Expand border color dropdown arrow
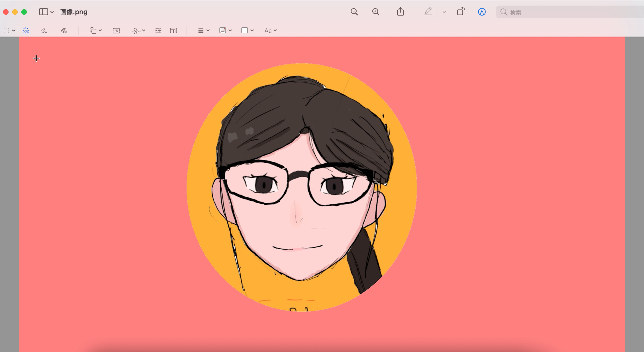The image size is (644, 352). [230, 31]
